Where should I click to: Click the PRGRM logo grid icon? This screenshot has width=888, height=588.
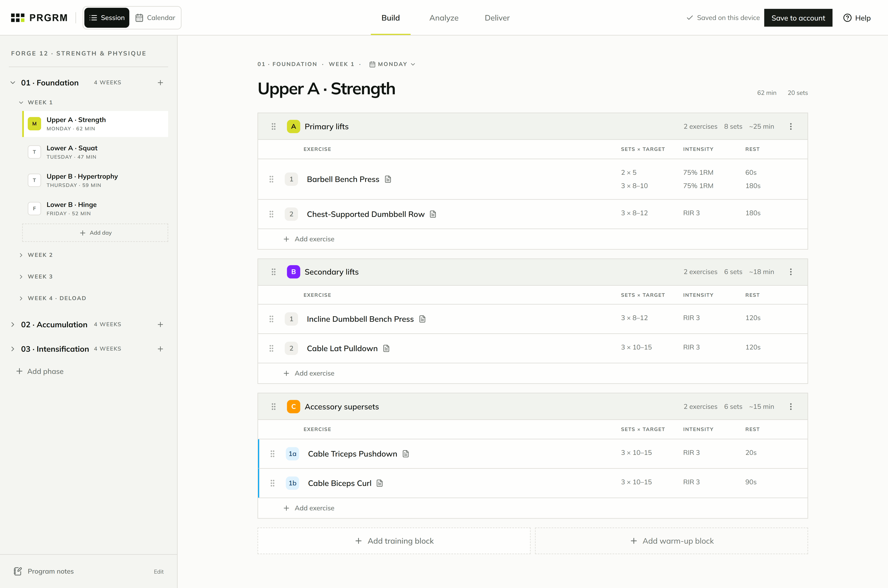pyautogui.click(x=18, y=18)
